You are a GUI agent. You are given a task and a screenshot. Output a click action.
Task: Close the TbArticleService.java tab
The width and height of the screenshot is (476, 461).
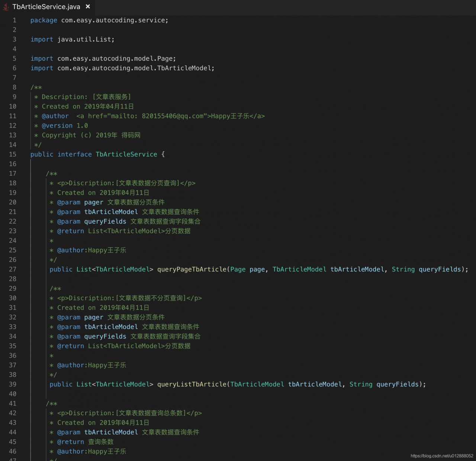pos(88,7)
